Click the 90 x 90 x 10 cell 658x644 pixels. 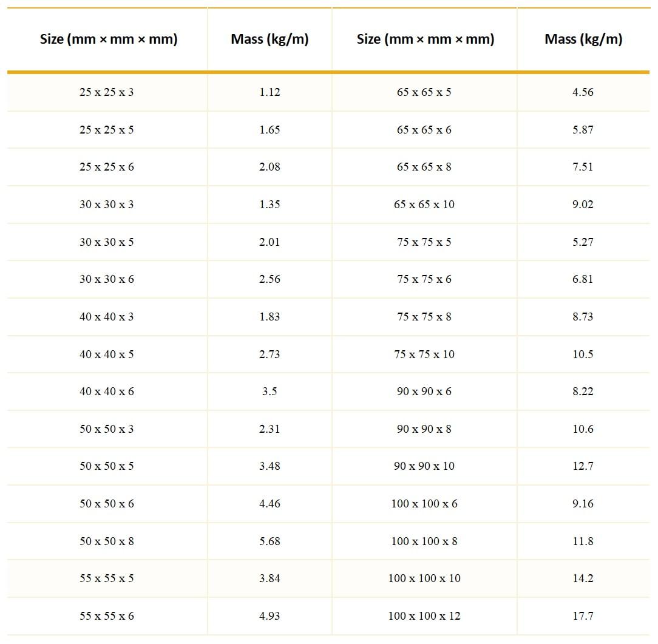point(424,466)
